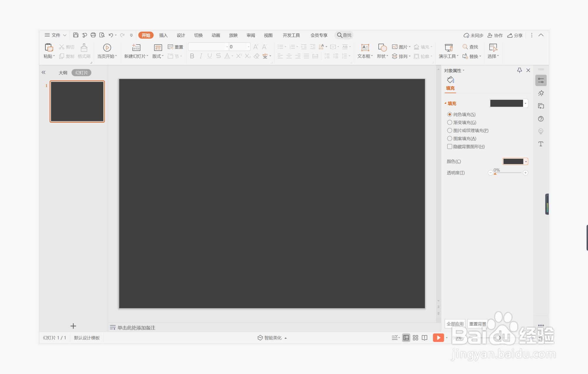Switch to the Outline (大纲) tab

pyautogui.click(x=63, y=73)
